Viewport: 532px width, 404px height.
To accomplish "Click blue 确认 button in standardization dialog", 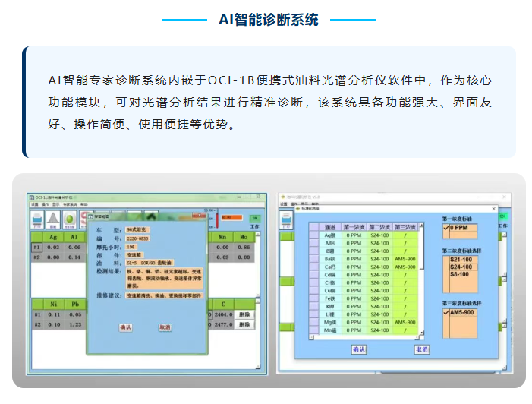I will 359,349.
